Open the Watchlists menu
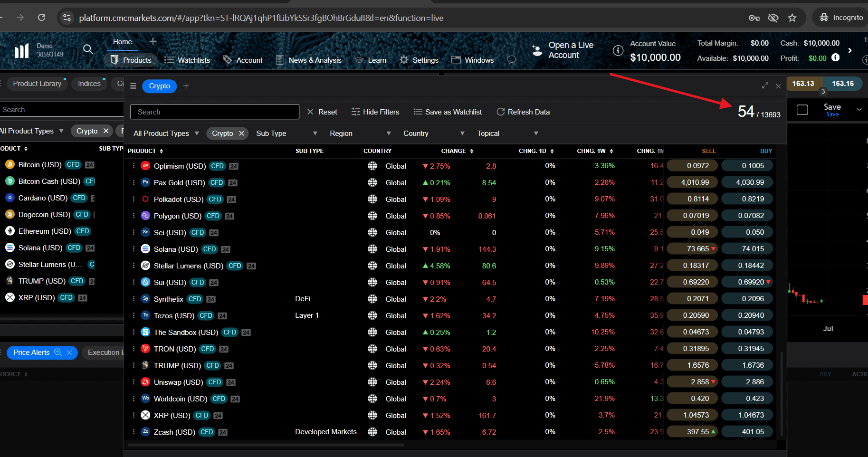Image resolution: width=868 pixels, height=457 pixels. click(x=187, y=60)
